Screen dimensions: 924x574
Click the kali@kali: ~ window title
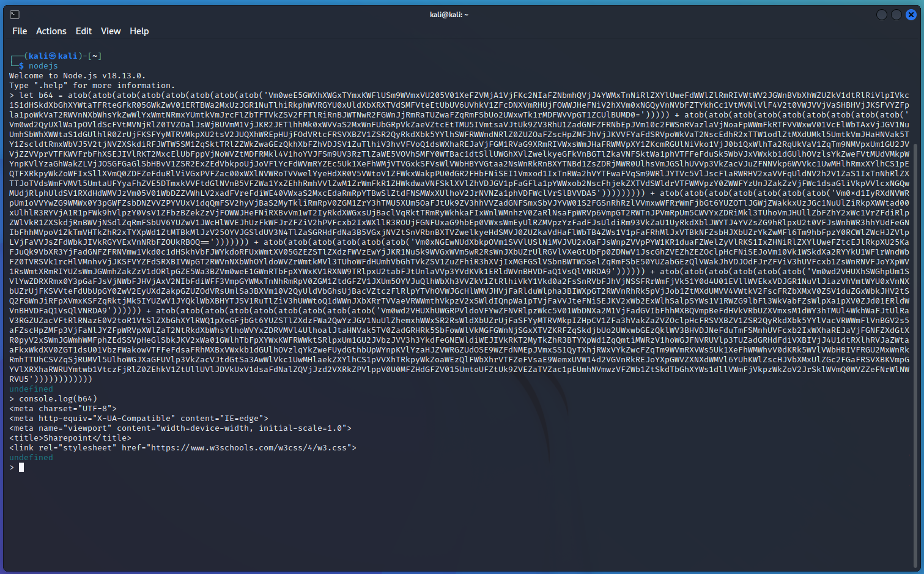click(x=449, y=15)
